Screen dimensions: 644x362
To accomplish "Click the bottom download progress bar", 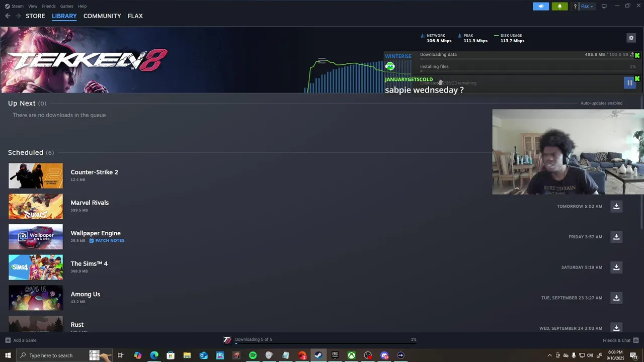I will pos(326,344).
